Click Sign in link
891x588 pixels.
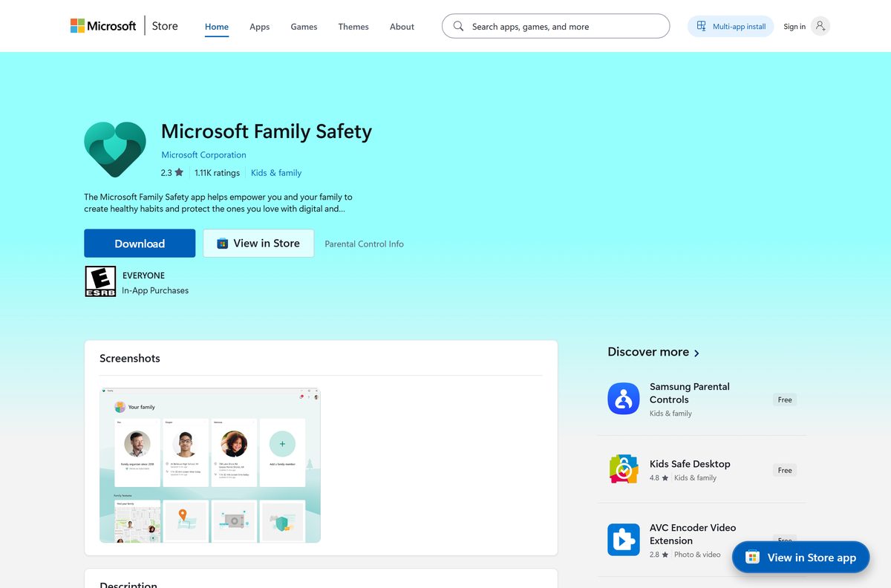tap(794, 27)
